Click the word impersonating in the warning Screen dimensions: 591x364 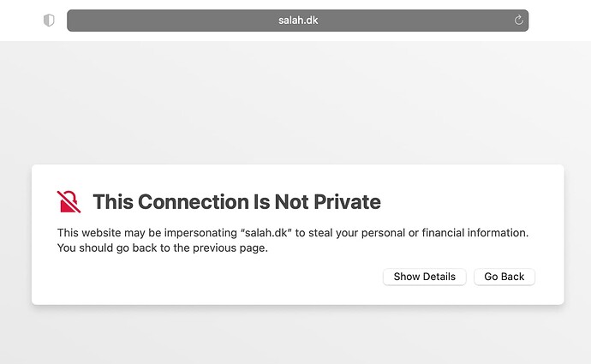pyautogui.click(x=200, y=233)
